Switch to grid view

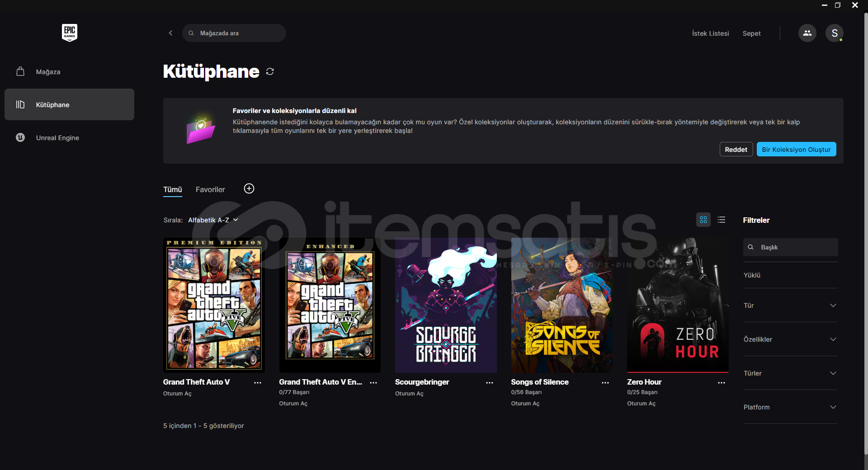click(703, 220)
